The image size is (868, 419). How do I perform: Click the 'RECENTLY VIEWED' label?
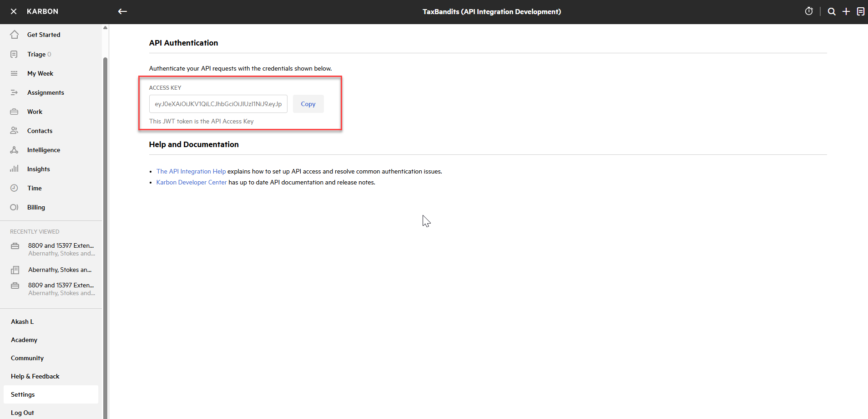35,231
